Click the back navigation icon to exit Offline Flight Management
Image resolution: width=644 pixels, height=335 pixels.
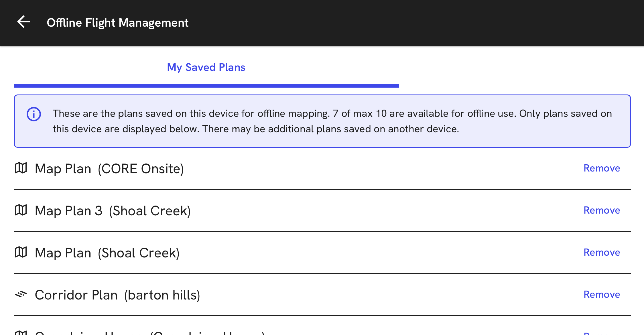point(23,22)
